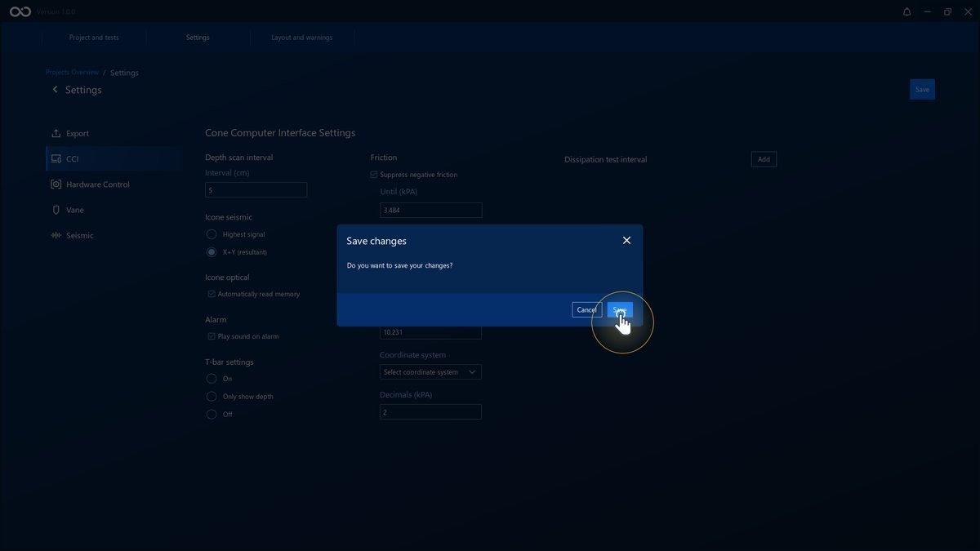Select X+Y (resultant) radio option
Viewport: 980px width, 551px height.
coord(212,252)
